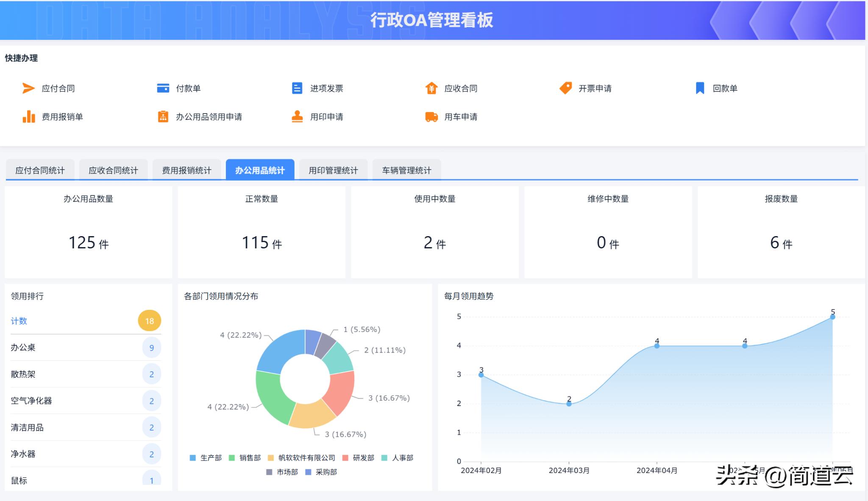Screen dimensions: 868x501
Task: Click the 使用中数量 2 件 value
Action: pyautogui.click(x=435, y=243)
